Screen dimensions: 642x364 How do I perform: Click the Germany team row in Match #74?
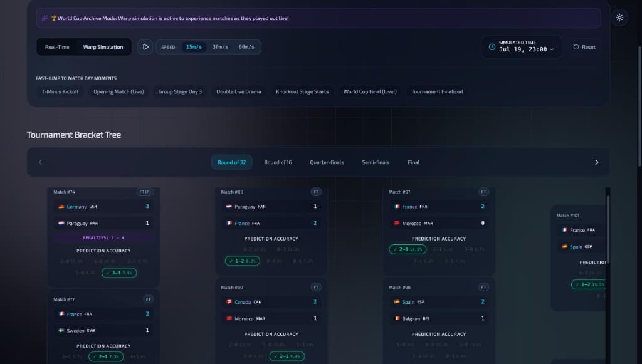pyautogui.click(x=103, y=207)
